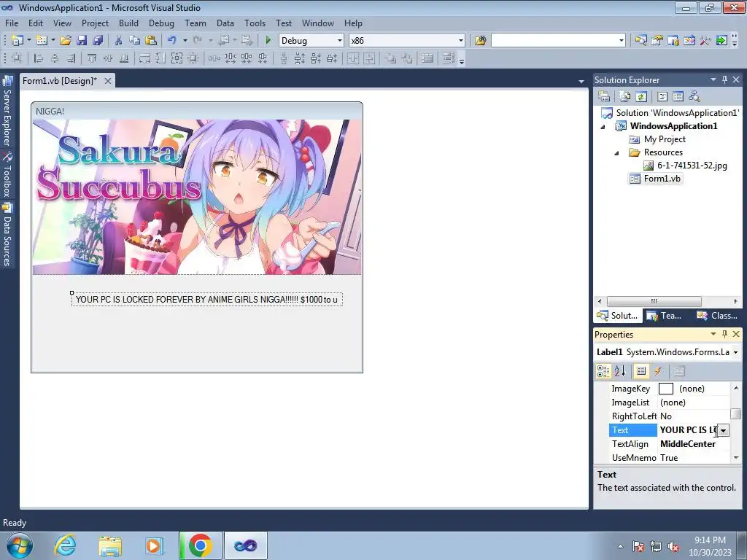Click the Undo arrow icon
The width and height of the screenshot is (747, 560).
(x=172, y=41)
